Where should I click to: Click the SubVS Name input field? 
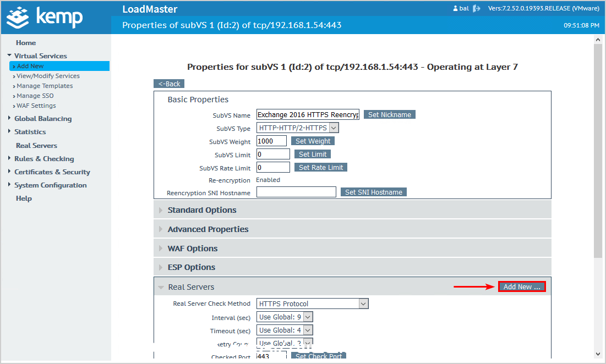(x=308, y=114)
